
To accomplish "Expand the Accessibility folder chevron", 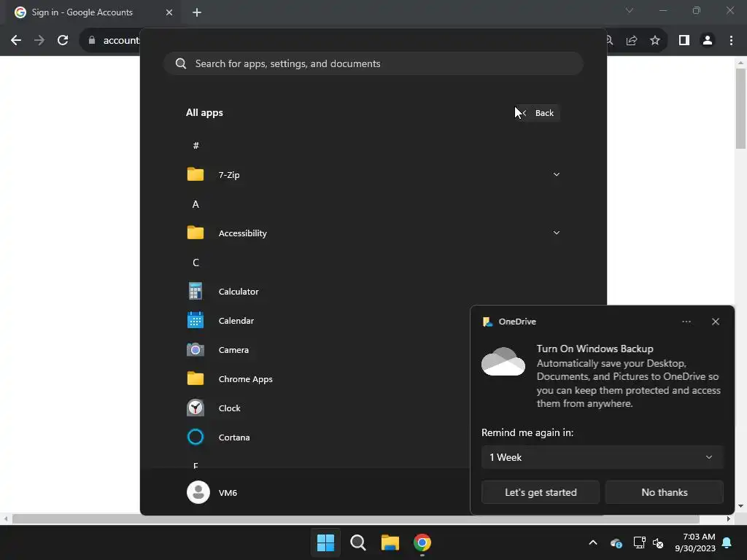I will click(x=556, y=233).
